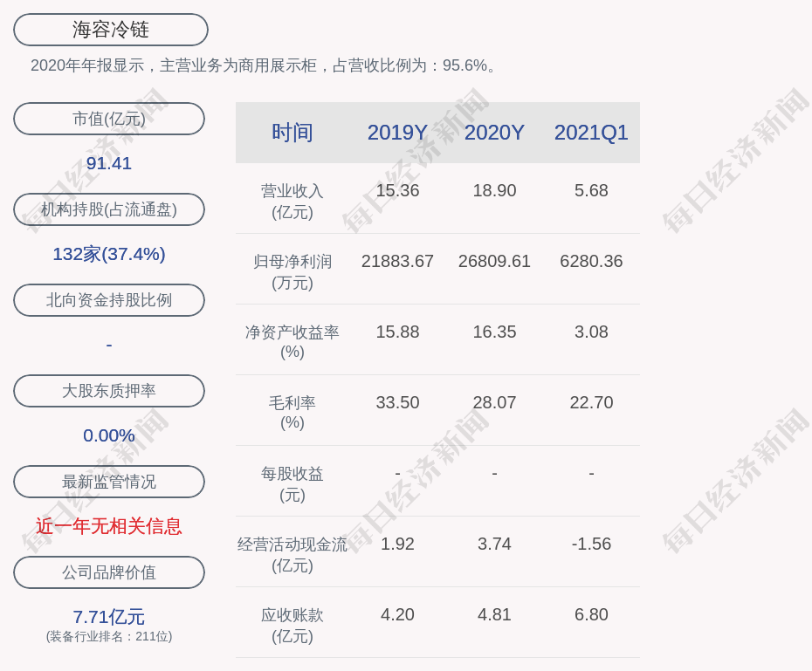Viewport: 812px width, 671px height.
Task: Select the 18.90 revenue cell
Action: coord(494,190)
